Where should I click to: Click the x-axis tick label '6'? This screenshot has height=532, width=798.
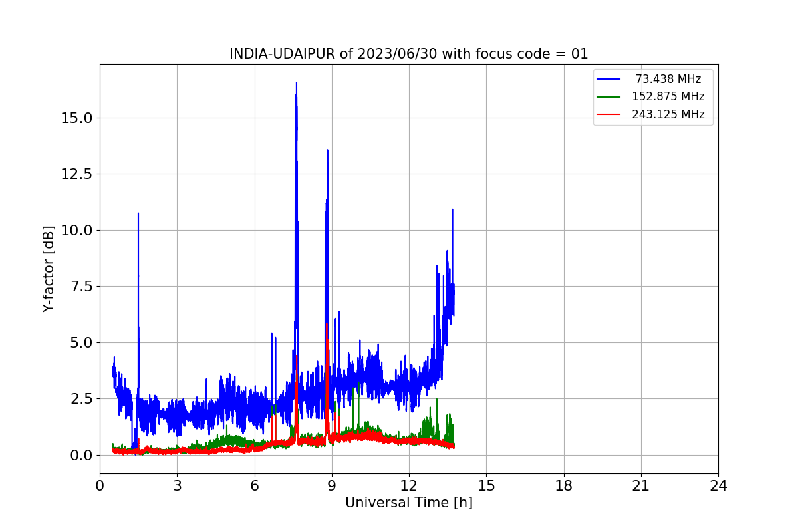(x=254, y=486)
